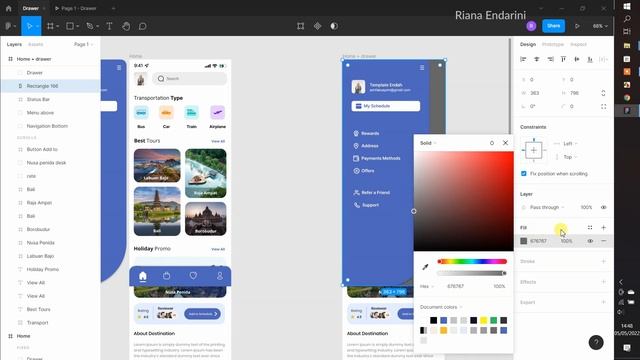
Task: Open the zoom percentage dropdown
Action: pos(600,26)
